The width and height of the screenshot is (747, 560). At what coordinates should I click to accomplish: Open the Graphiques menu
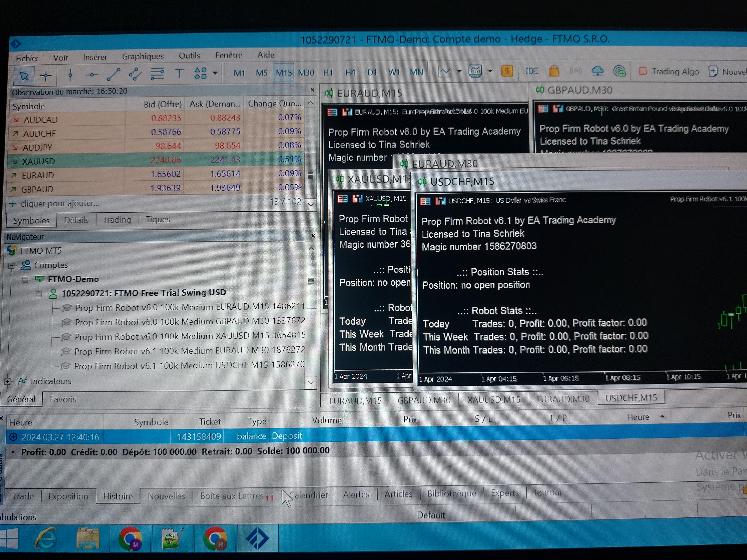(x=143, y=56)
